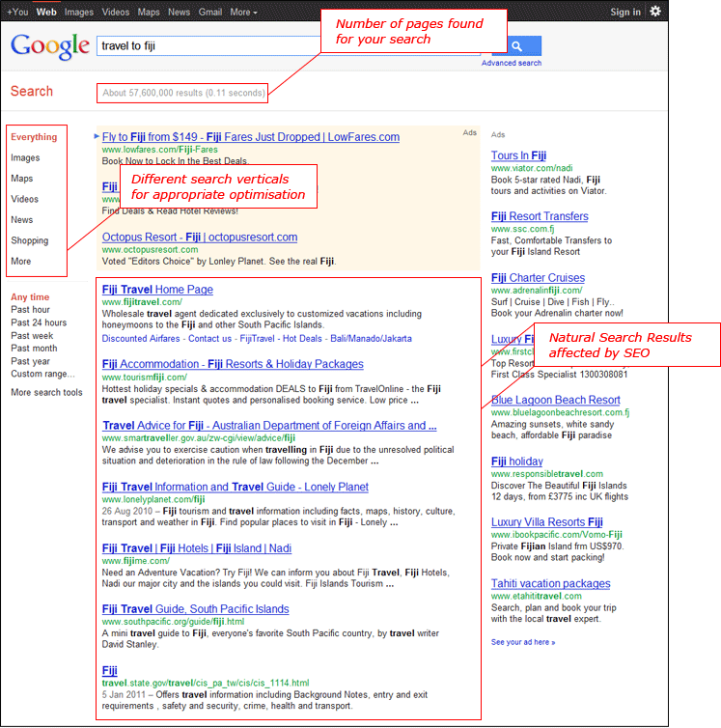The width and height of the screenshot is (721, 728).
Task: Open More search tools option
Action: (46, 393)
